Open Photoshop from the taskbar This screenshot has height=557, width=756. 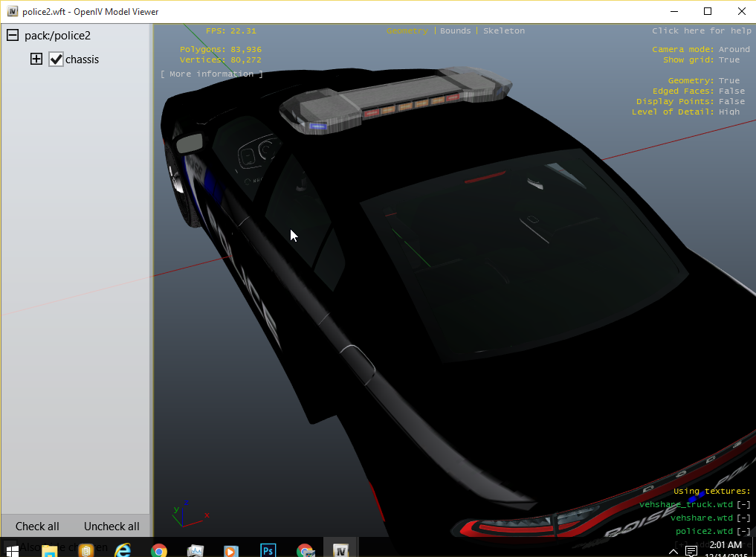(268, 550)
